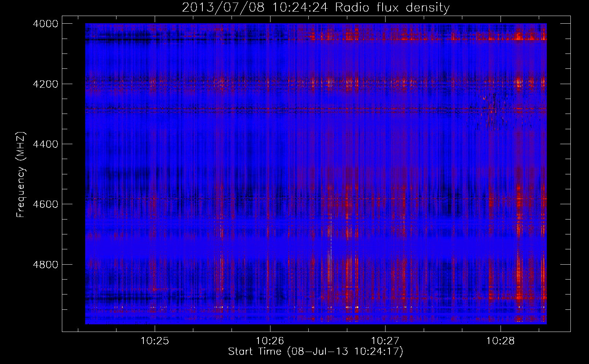This screenshot has height=364, width=589.
Task: Click the 'Frequency (MHZ)' y-axis label
Action: pos(20,175)
